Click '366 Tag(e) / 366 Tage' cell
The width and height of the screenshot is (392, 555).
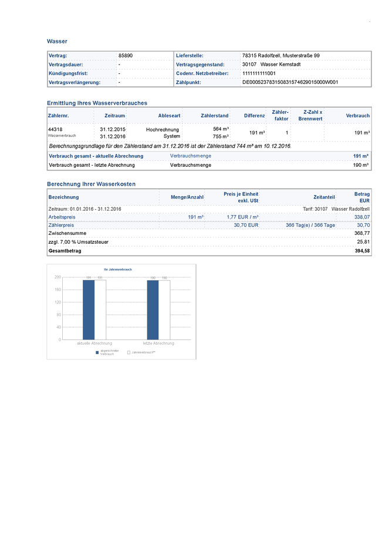310,225
